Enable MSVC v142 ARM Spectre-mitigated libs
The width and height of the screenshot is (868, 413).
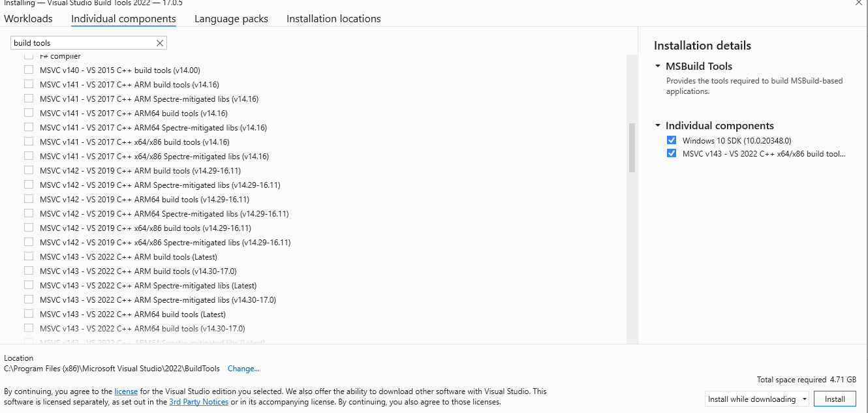(29, 185)
